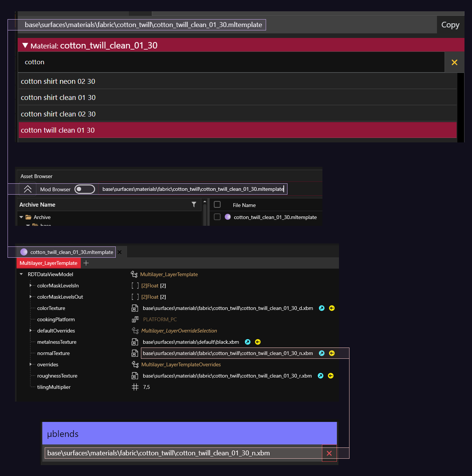This screenshot has width=472, height=476.
Task: Click the Asset Browser path search field
Action: coord(193,189)
